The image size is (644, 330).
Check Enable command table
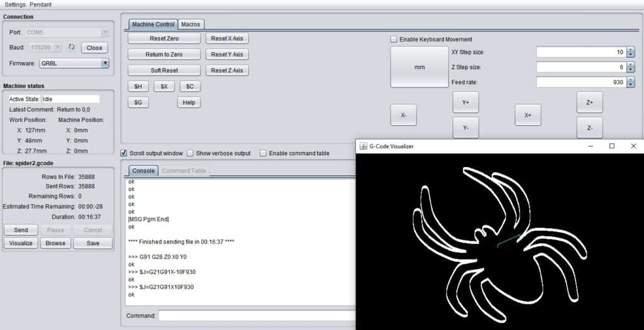tap(263, 153)
